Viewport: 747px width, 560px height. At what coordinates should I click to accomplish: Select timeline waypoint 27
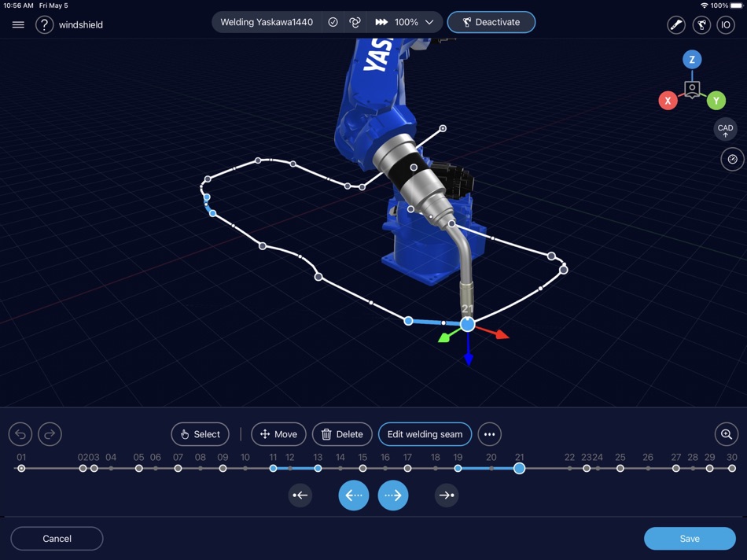click(676, 469)
